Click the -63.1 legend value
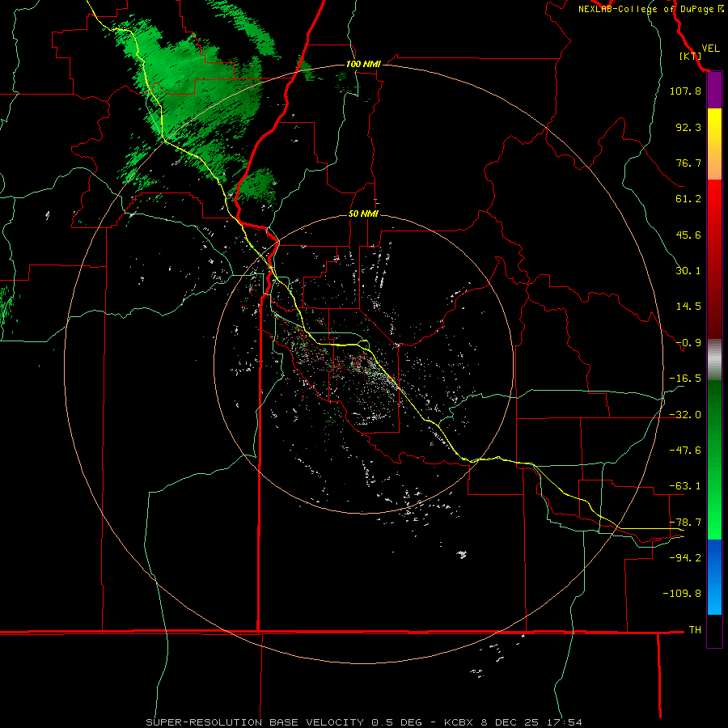This screenshot has width=728, height=728. coord(685,486)
